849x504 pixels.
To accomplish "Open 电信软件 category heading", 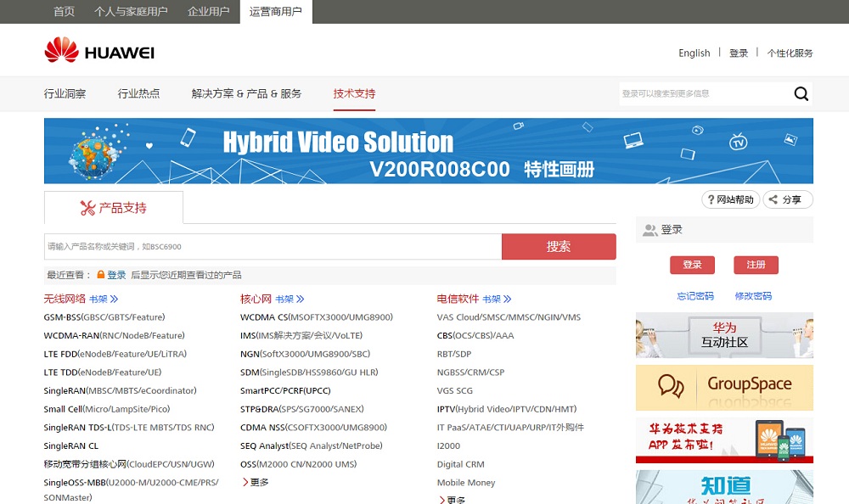I will [458, 299].
